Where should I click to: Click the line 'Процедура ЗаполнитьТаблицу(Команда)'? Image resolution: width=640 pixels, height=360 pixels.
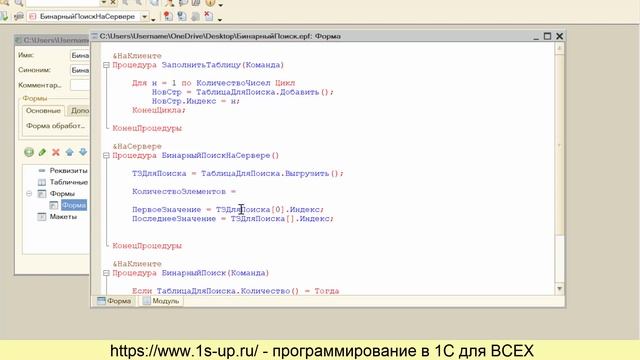pos(198,65)
